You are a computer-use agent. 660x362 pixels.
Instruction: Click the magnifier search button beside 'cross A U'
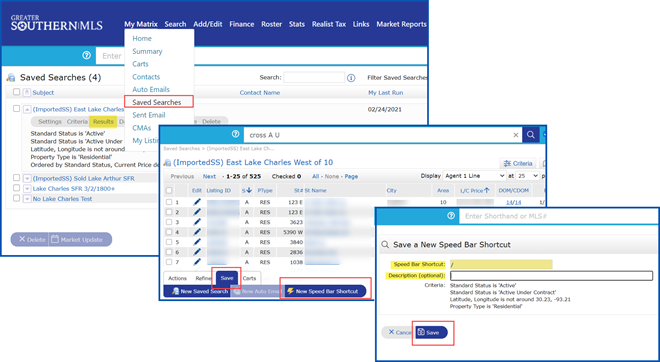click(530, 135)
